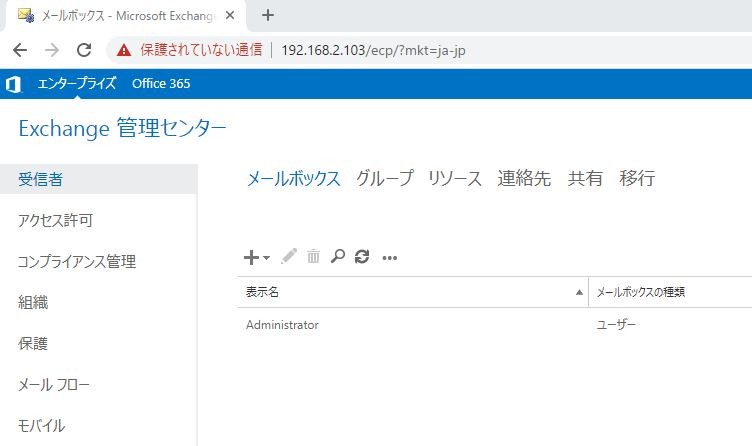Open the 受信者 sidebar section

pos(98,179)
